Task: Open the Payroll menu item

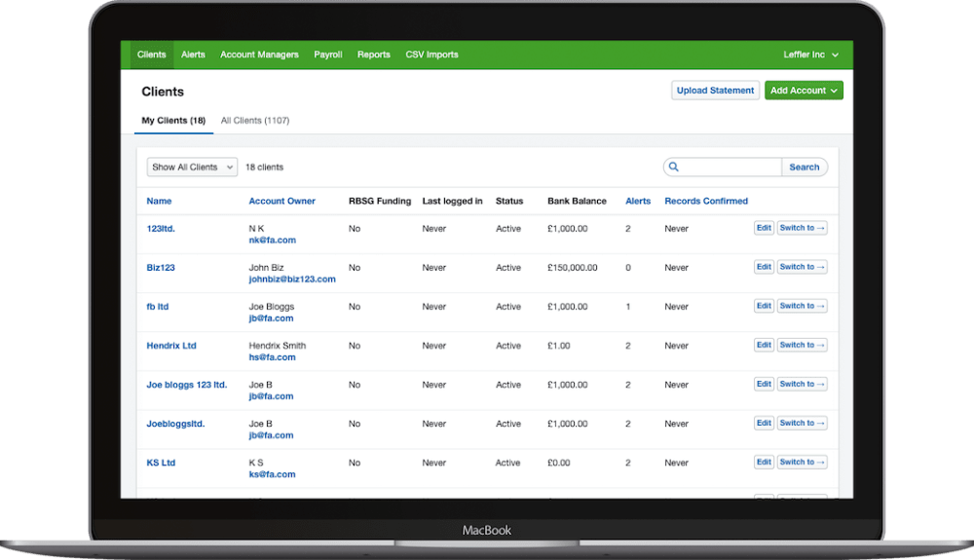Action: coord(327,55)
